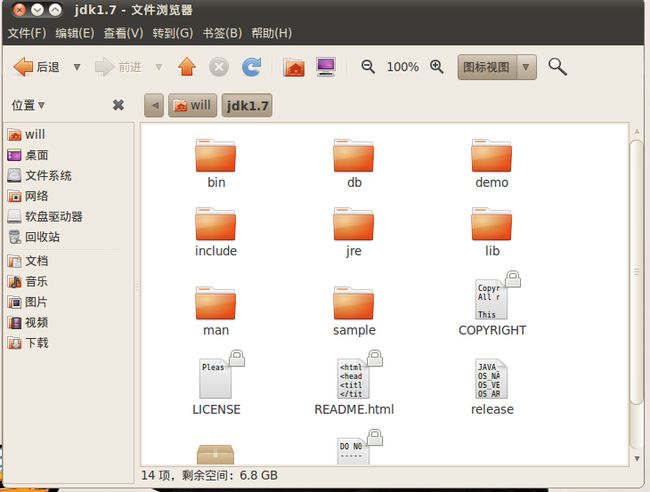This screenshot has width=650, height=492.
Task: Zoom out with the minus magnifier
Action: (368, 67)
